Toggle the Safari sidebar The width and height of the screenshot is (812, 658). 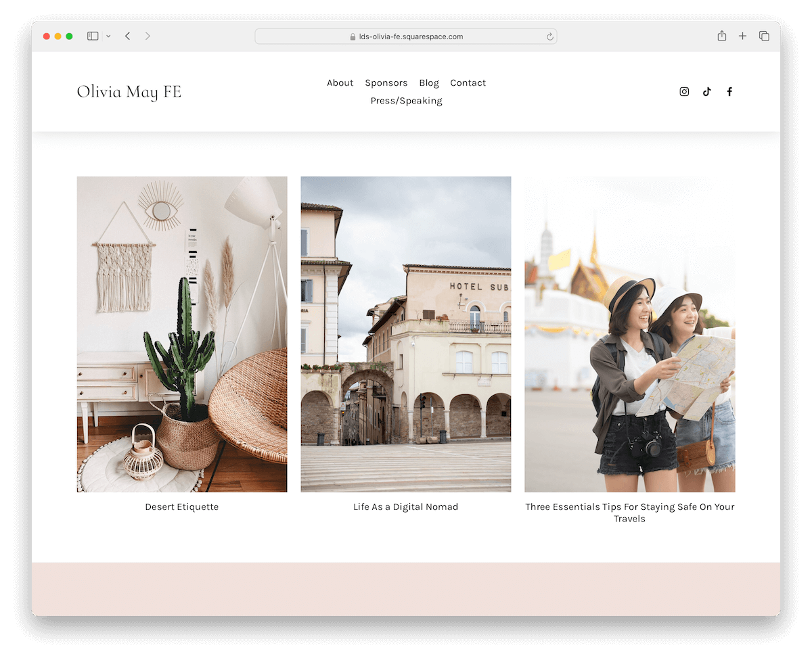tap(92, 36)
